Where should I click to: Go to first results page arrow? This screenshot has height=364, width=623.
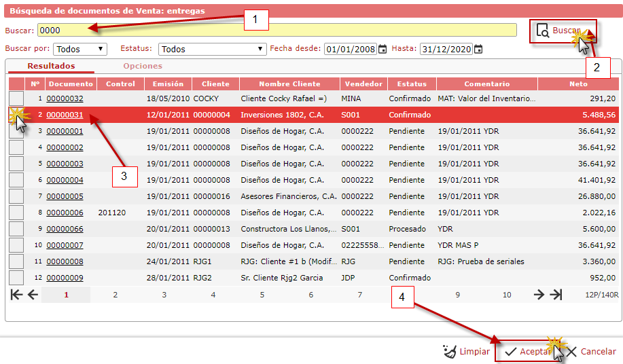tap(16, 294)
